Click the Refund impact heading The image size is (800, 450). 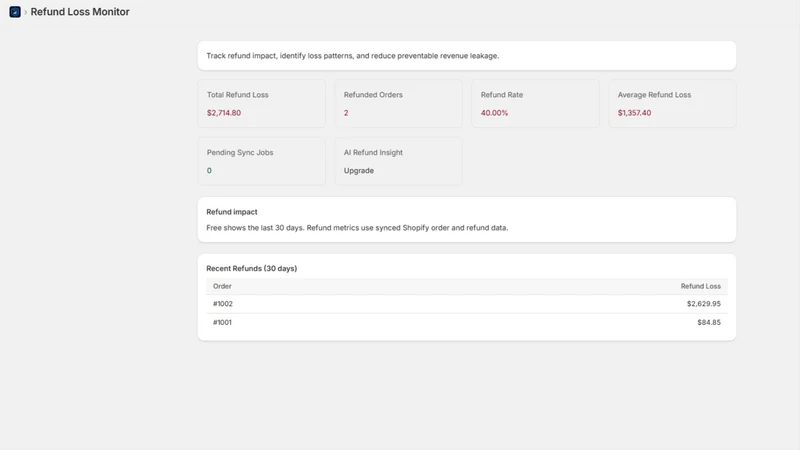(x=232, y=212)
